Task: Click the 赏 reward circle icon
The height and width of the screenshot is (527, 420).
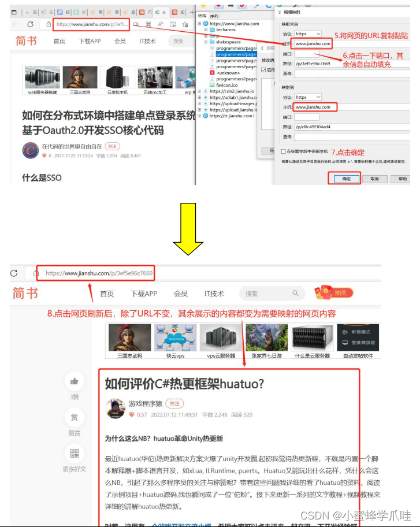Action: pos(75,417)
